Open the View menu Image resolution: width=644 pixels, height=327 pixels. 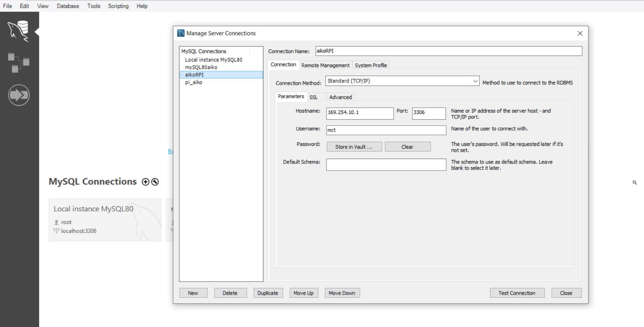tap(43, 6)
